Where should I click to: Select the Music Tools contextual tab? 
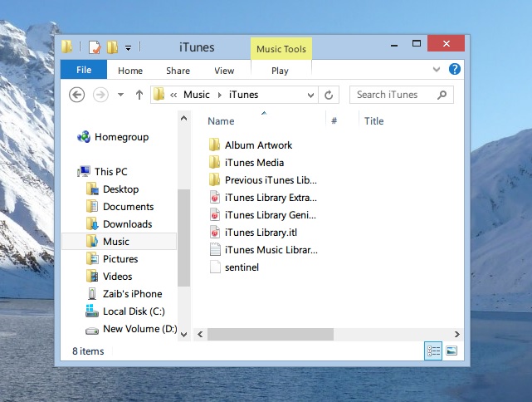pos(281,49)
